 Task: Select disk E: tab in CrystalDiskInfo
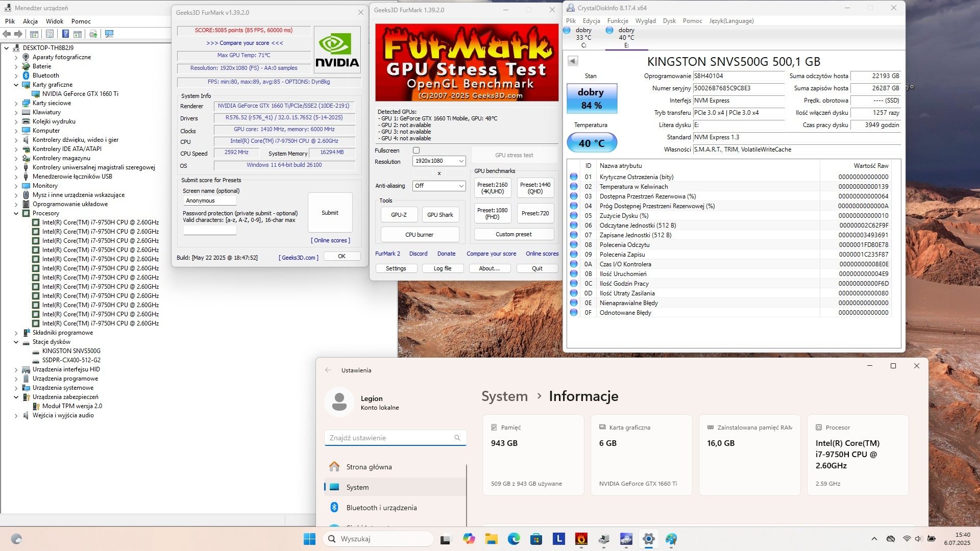626,38
